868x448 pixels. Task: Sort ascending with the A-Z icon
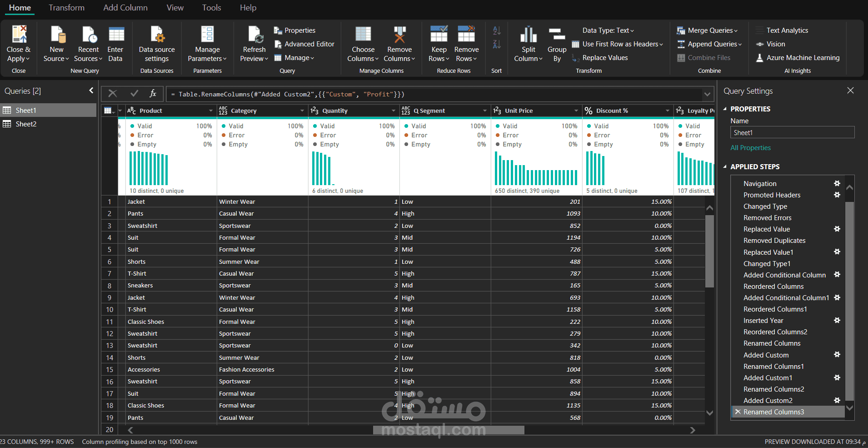coord(497,30)
